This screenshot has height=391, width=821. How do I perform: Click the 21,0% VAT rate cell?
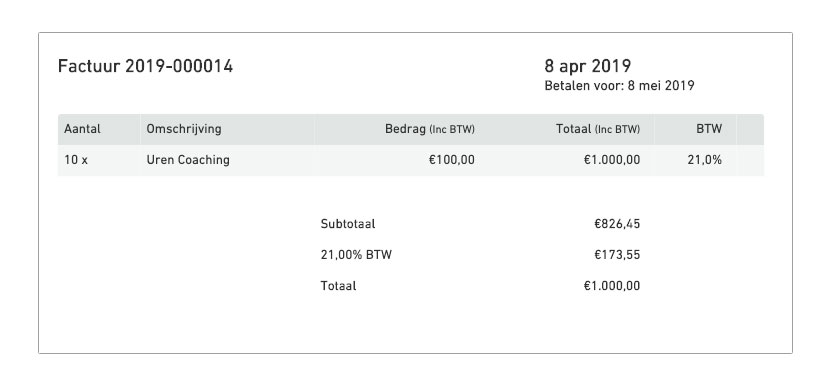click(x=704, y=160)
